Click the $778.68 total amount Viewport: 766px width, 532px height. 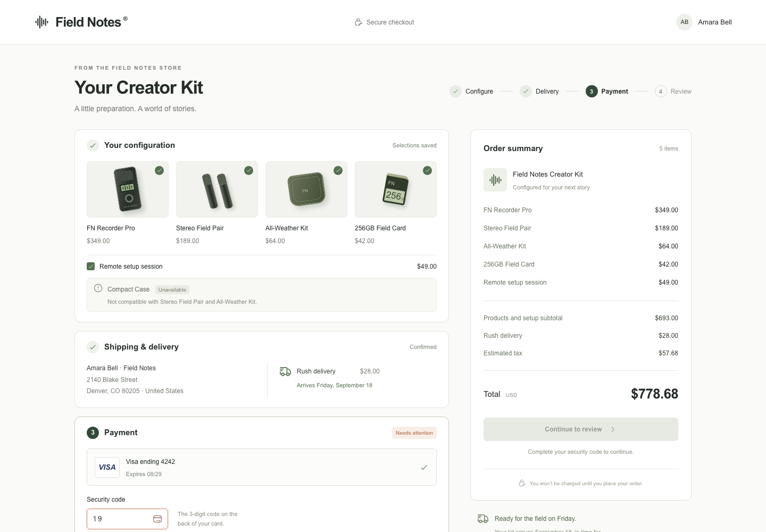coord(654,394)
